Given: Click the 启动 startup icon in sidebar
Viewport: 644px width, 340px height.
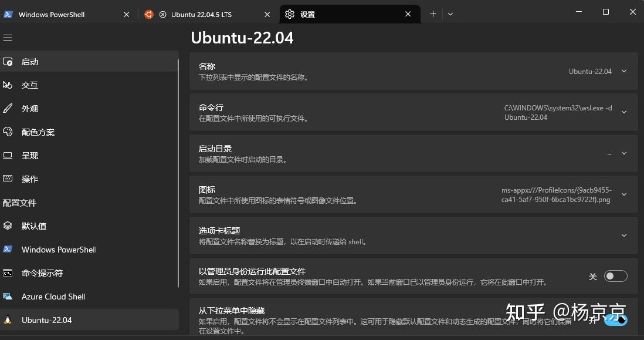Looking at the screenshot, I should click(8, 62).
